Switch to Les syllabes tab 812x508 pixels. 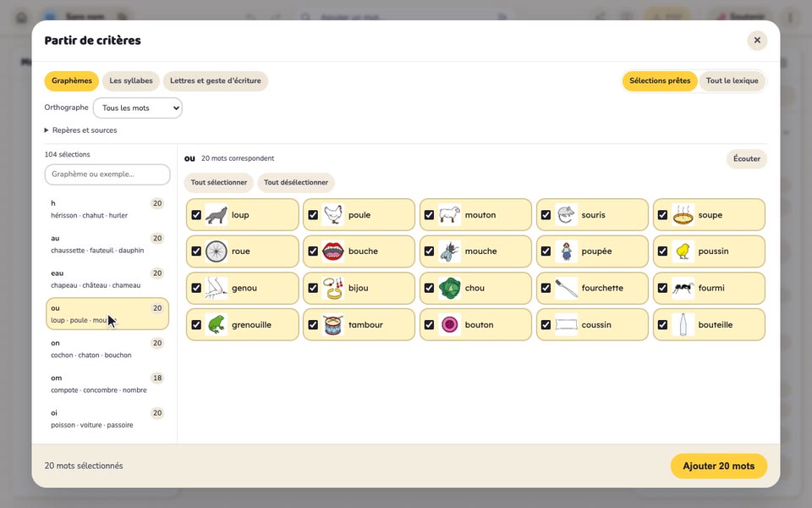131,81
